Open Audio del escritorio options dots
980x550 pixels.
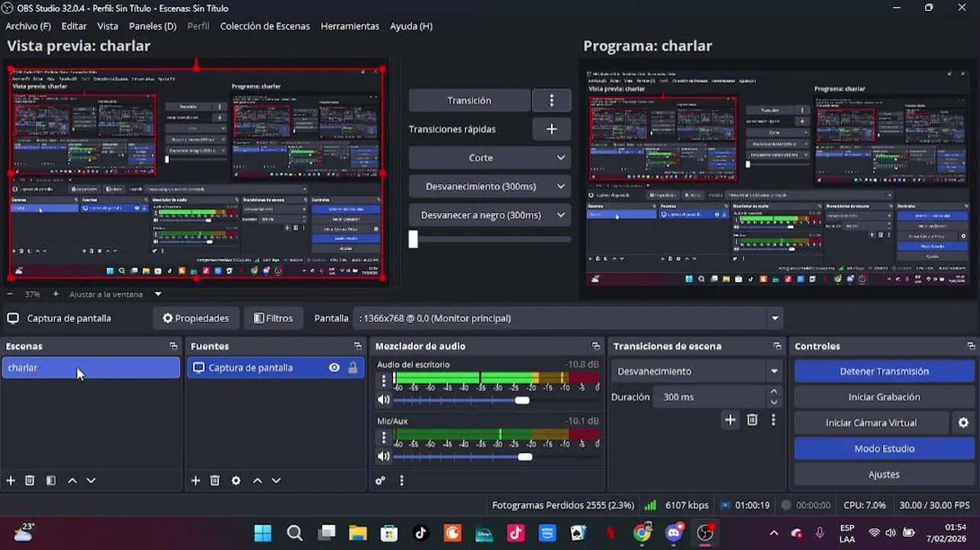(384, 380)
